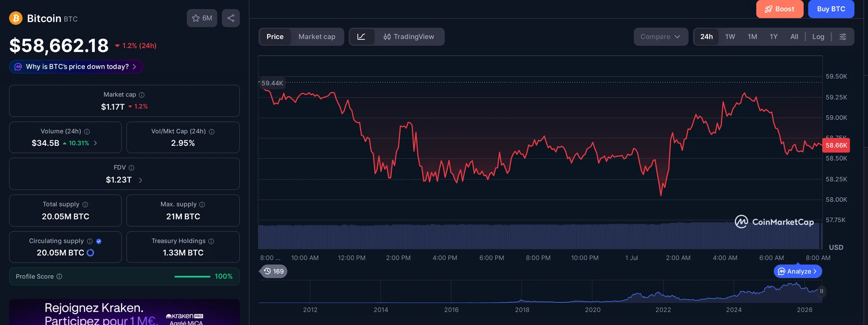Select the line chart view icon

click(x=362, y=37)
